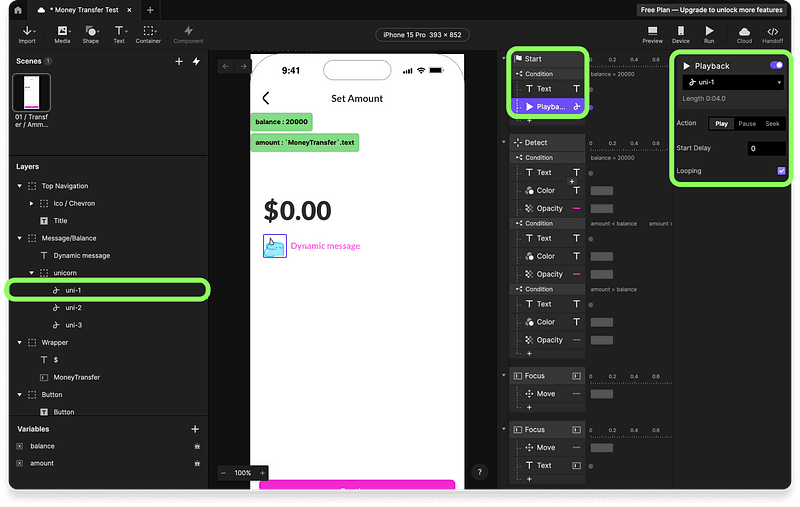The height and width of the screenshot is (507, 800).
Task: Select the Seek action
Action: [772, 123]
